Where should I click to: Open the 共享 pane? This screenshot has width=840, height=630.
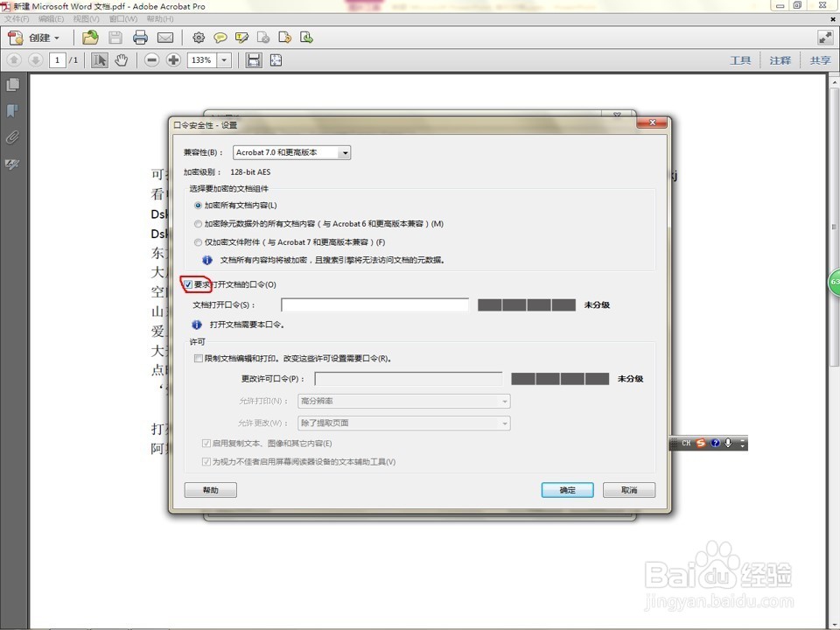[x=820, y=60]
